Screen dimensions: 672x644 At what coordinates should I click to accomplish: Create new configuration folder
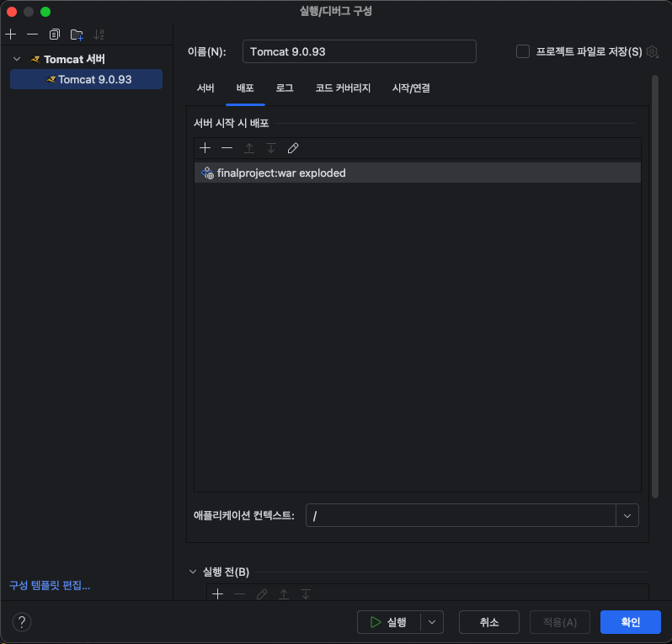77,35
